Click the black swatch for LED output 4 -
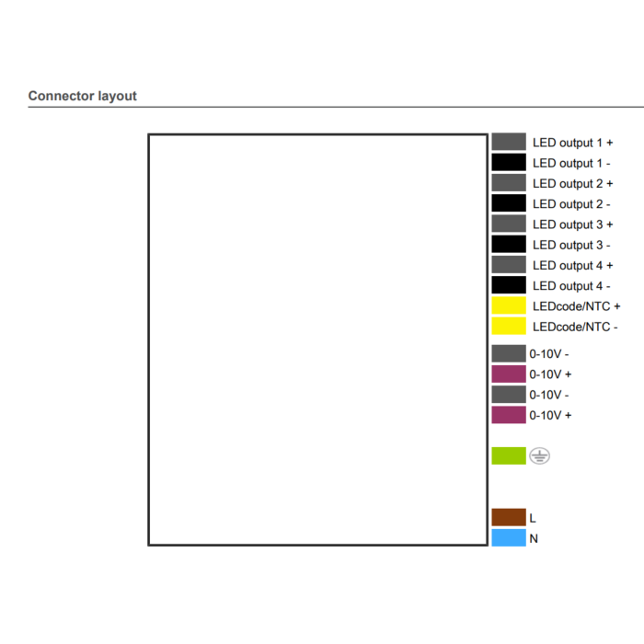This screenshot has height=644, width=644. click(509, 285)
